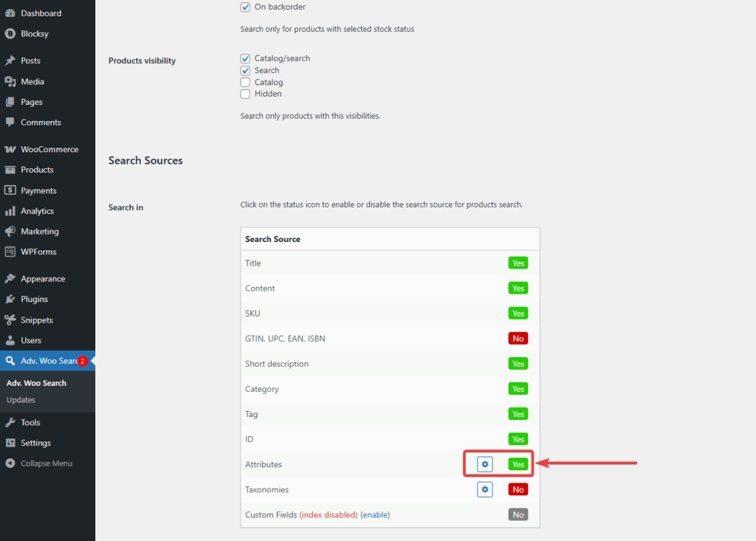756x541 pixels.
Task: Open the Tools wrench icon
Action: tap(12, 421)
